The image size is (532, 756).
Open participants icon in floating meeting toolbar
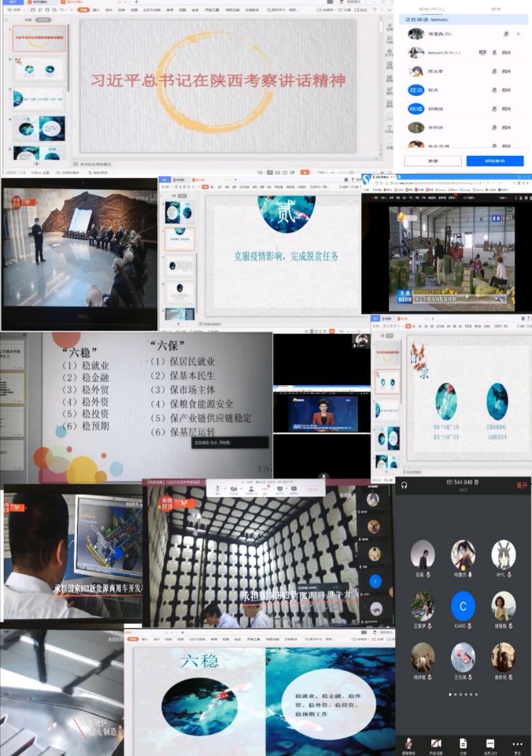(x=251, y=489)
